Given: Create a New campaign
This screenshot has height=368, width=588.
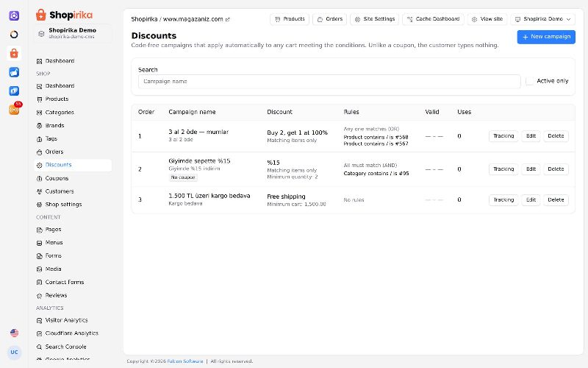Looking at the screenshot, I should tap(546, 37).
